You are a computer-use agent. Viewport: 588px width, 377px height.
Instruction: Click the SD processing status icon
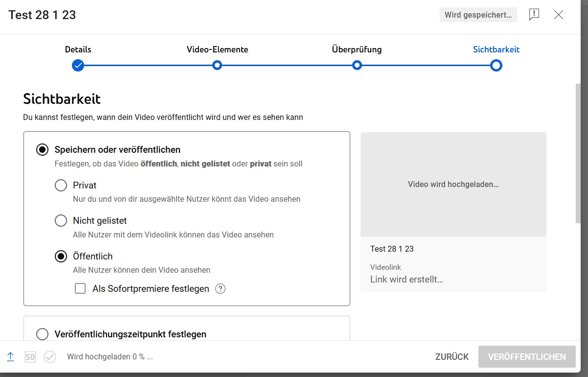[30, 357]
